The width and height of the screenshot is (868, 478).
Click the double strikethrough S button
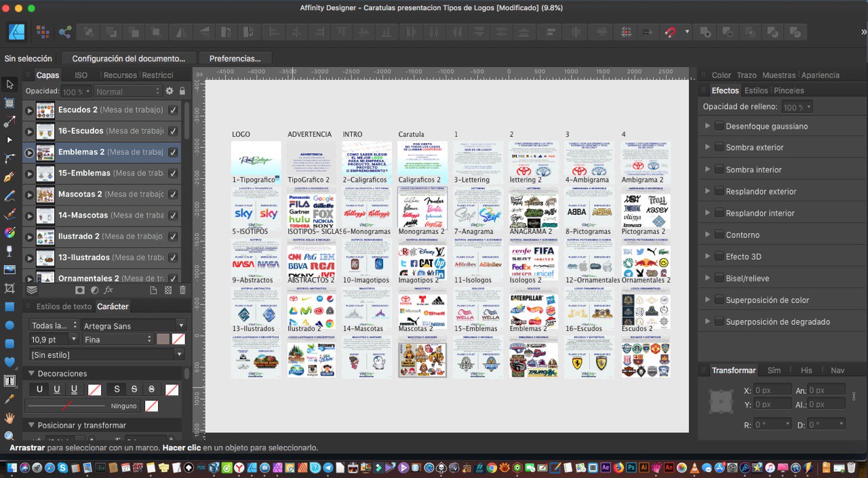tap(151, 389)
